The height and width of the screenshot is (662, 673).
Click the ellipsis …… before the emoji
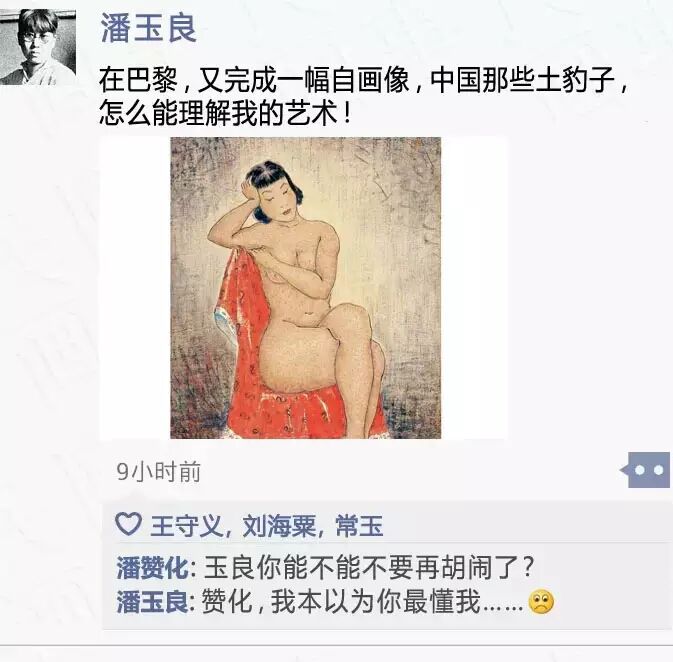pos(503,607)
